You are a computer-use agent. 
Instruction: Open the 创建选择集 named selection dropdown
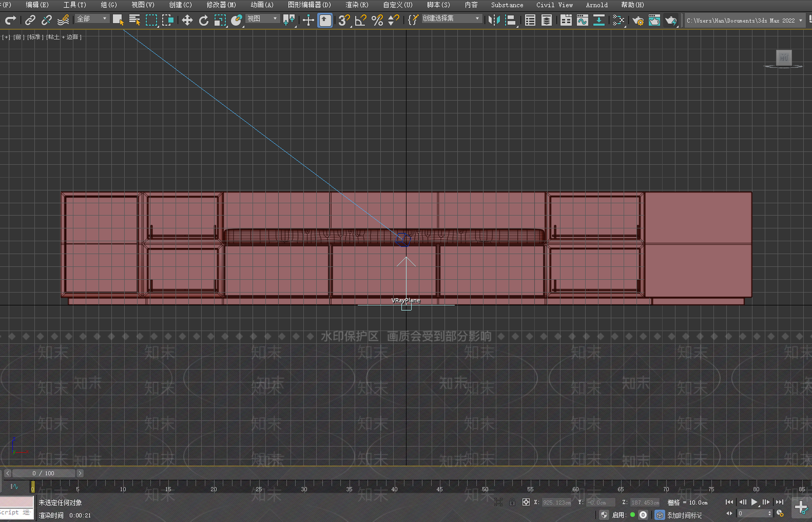(451, 19)
